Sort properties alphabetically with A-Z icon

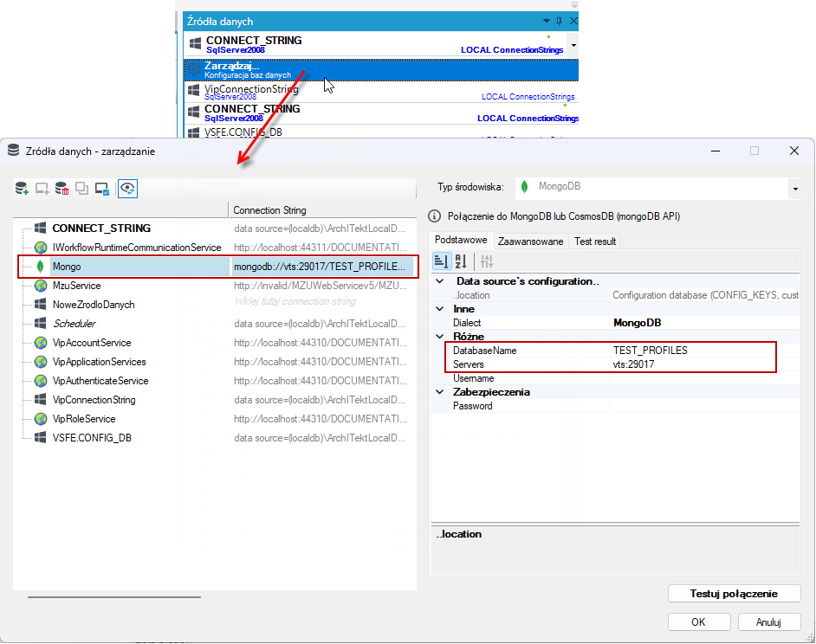pyautogui.click(x=461, y=261)
